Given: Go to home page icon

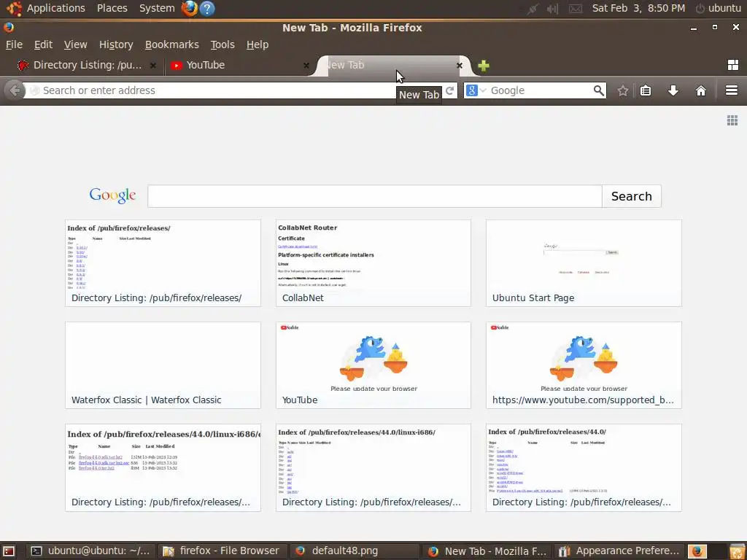Looking at the screenshot, I should (x=701, y=90).
